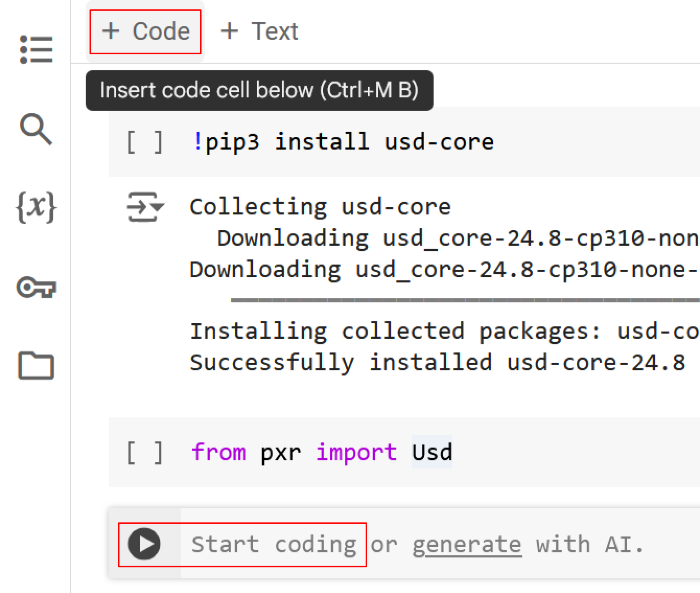Open the Secrets key panel
This screenshot has width=700, height=593.
pos(36,288)
